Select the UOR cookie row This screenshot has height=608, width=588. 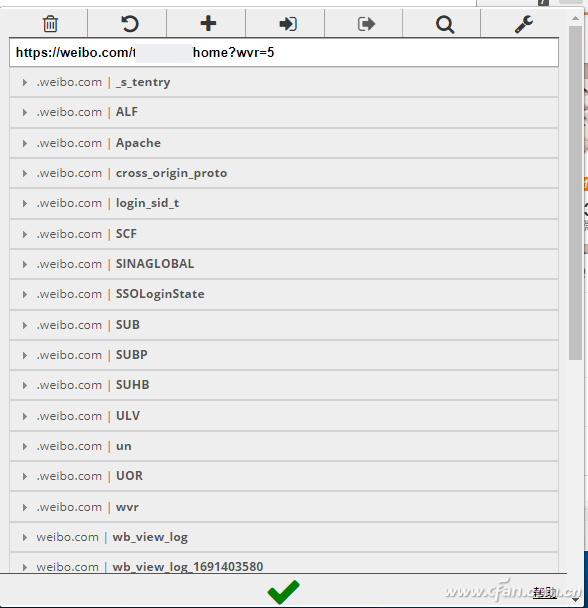[284, 476]
